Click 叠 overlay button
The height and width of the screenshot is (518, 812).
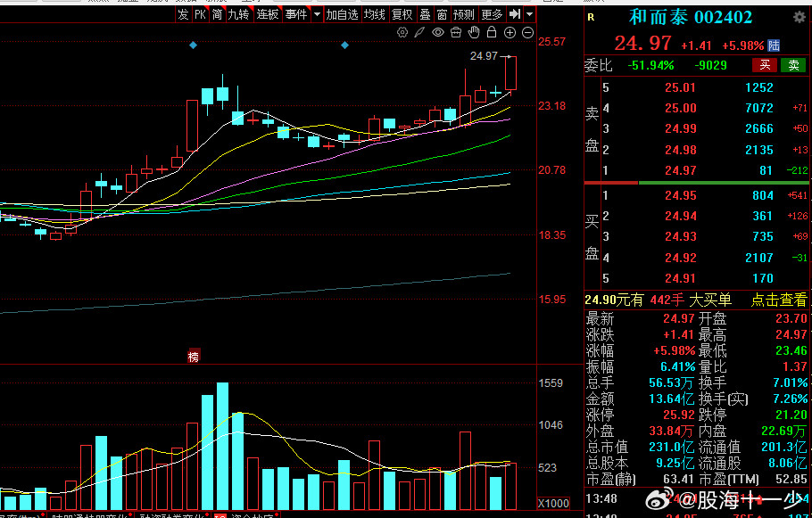click(425, 14)
